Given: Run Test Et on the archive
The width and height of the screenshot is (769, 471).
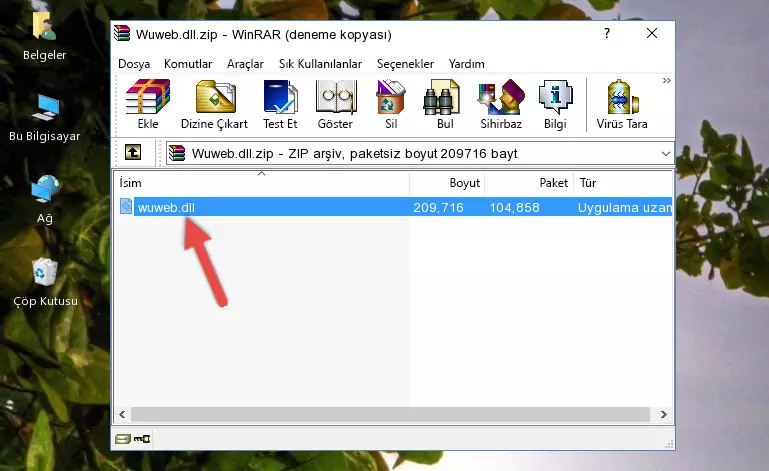Looking at the screenshot, I should click(280, 105).
